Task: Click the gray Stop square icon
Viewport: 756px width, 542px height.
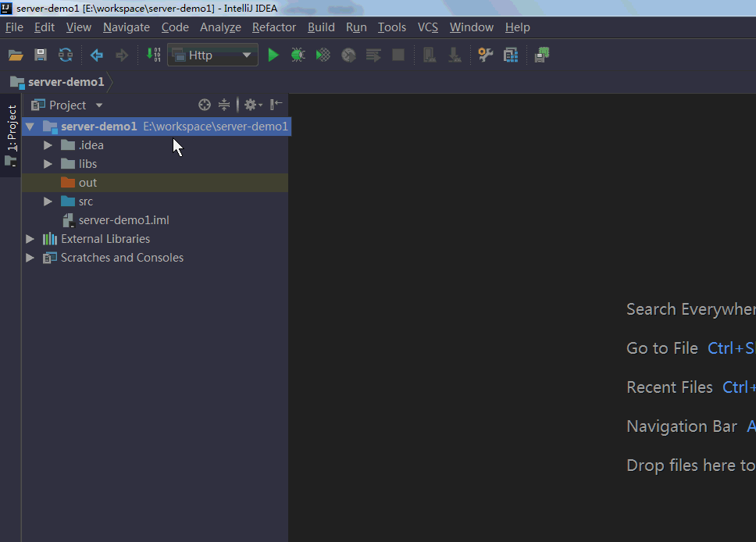Action: pyautogui.click(x=398, y=55)
